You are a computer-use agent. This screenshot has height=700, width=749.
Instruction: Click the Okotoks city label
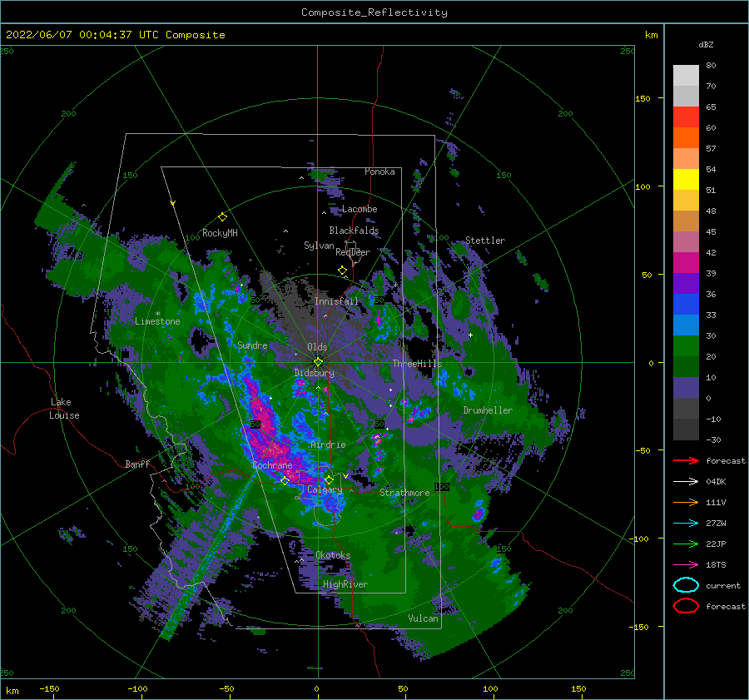point(333,555)
